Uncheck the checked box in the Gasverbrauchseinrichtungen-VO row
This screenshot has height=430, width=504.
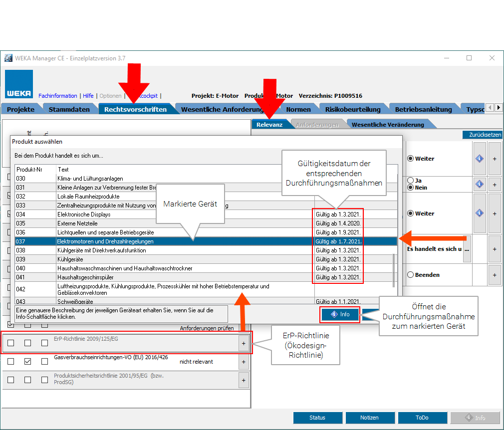pyautogui.click(x=28, y=362)
